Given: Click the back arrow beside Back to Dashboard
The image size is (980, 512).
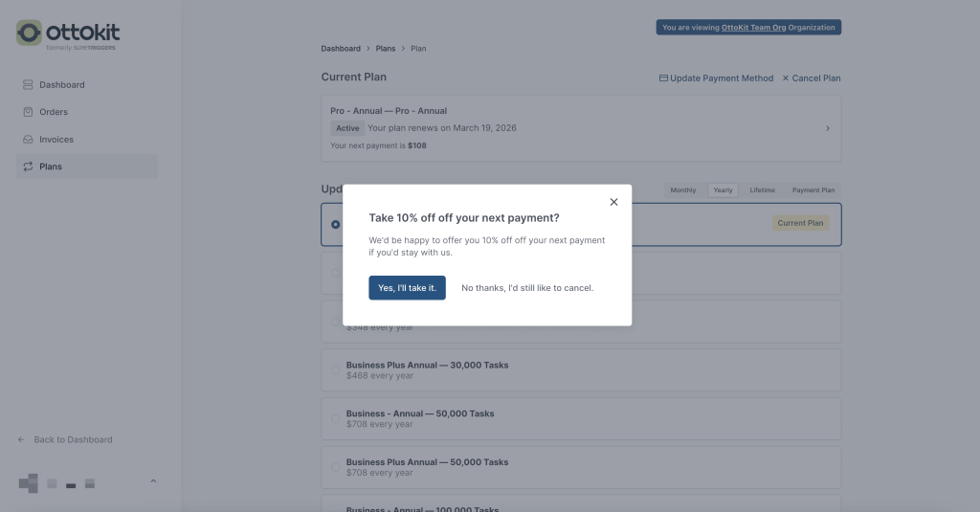Looking at the screenshot, I should (21, 440).
